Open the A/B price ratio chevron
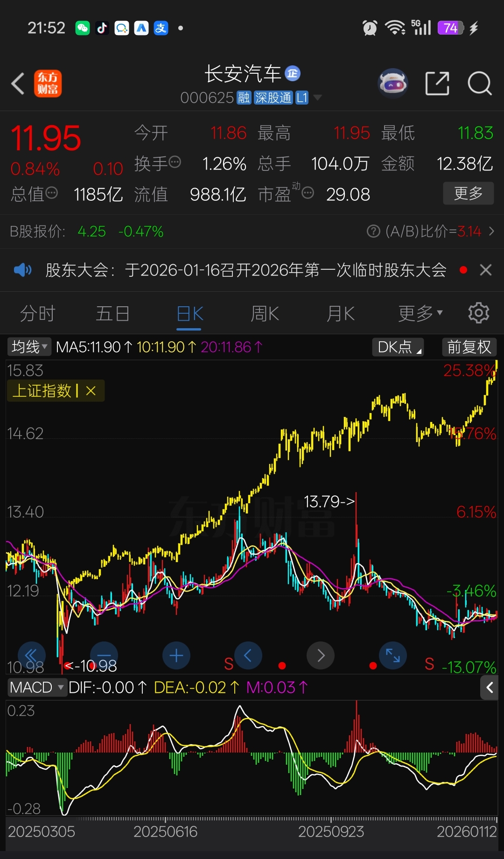 click(491, 231)
